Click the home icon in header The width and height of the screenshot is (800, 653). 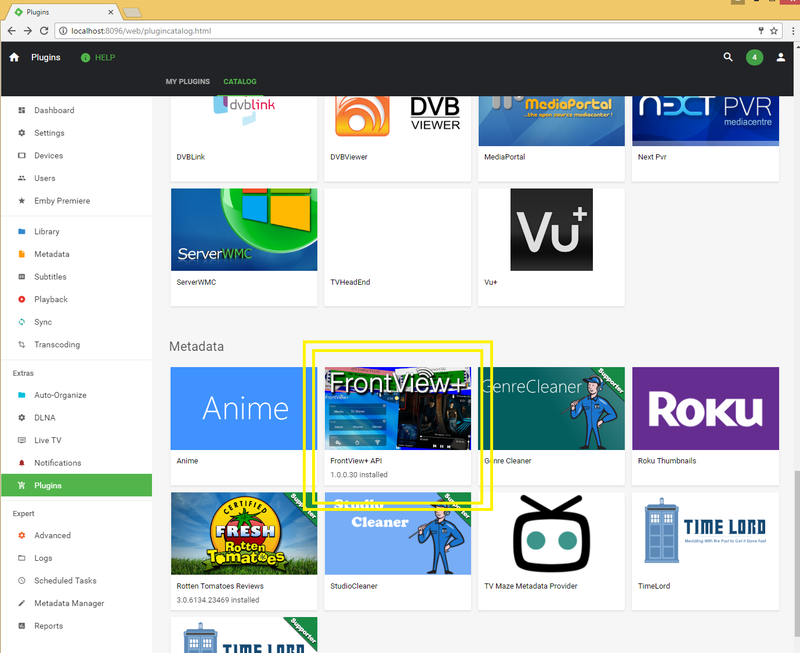click(14, 57)
